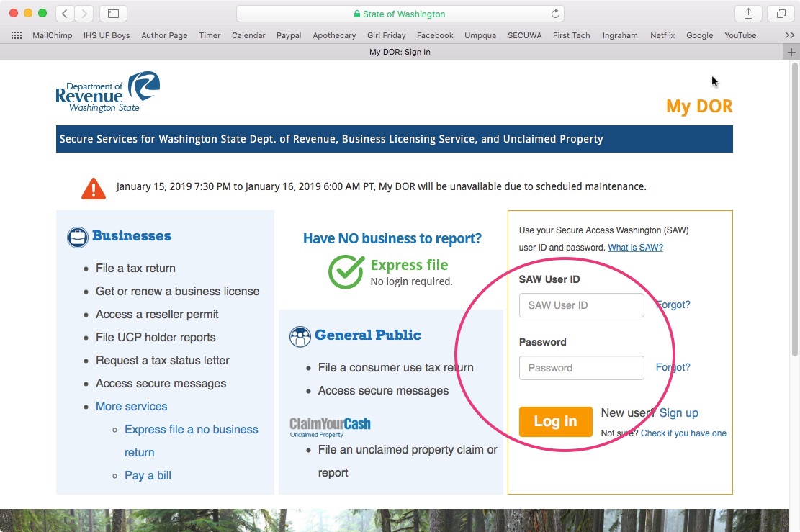Expand hidden bookmarks with the double chevron

click(790, 35)
